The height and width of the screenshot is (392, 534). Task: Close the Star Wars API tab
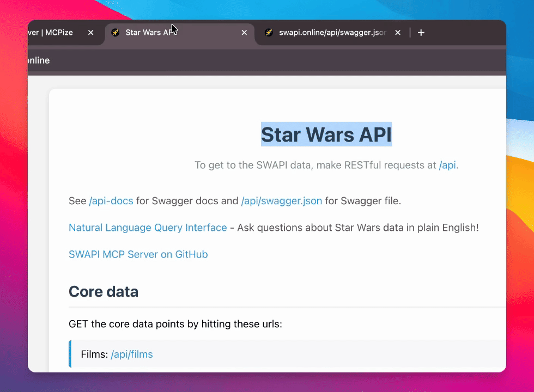244,33
